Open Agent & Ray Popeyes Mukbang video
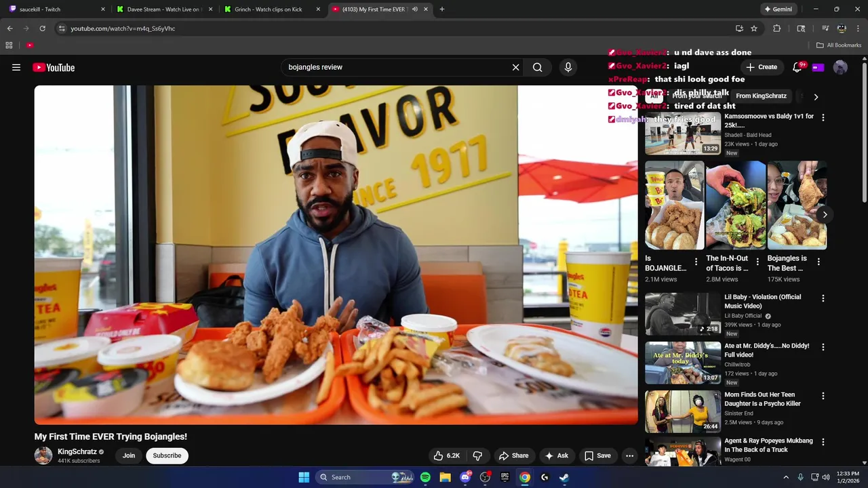Viewport: 868px width, 488px height. 768,445
